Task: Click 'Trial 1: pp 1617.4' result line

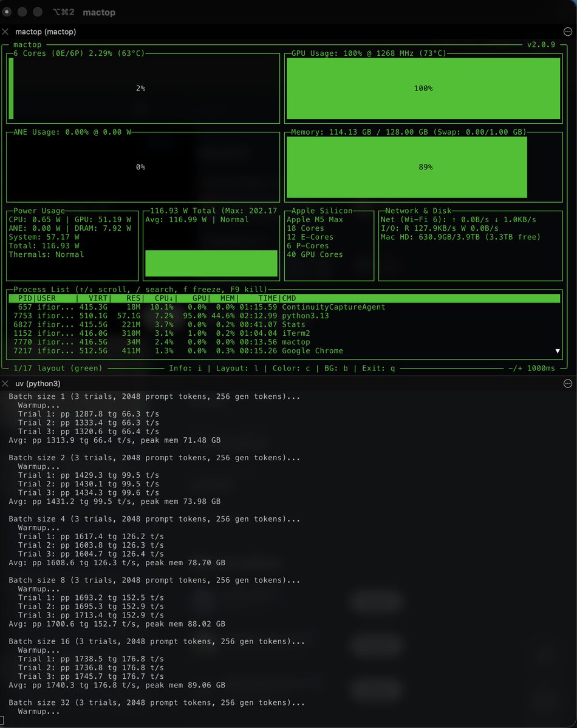Action: click(x=90, y=537)
